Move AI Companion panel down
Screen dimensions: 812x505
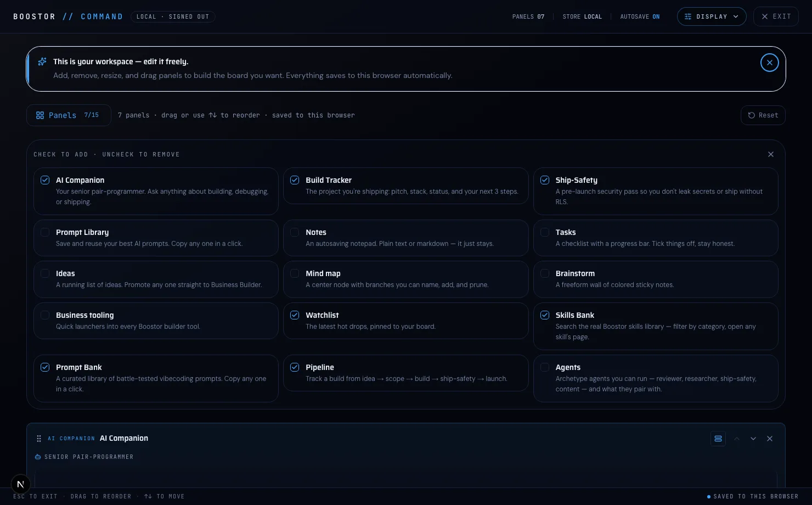(753, 439)
